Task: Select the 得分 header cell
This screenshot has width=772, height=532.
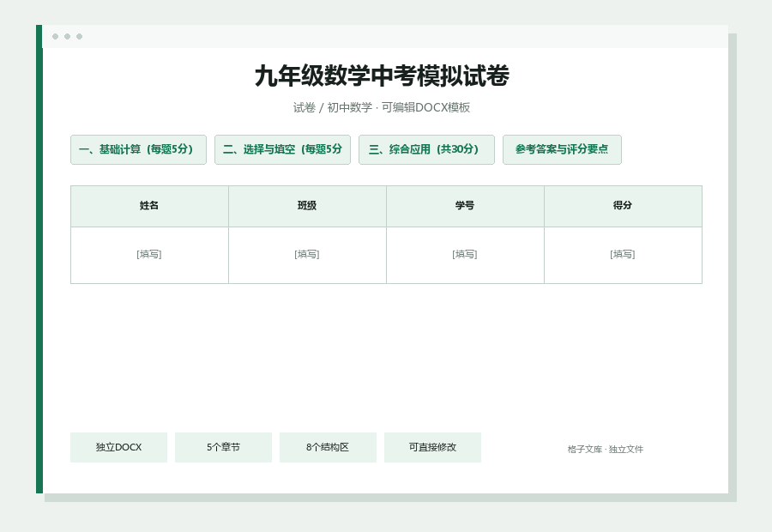Action: coord(623,207)
